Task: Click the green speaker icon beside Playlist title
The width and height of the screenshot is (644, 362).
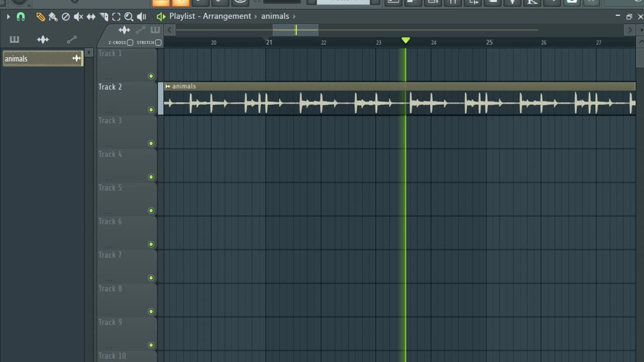Action: [x=161, y=17]
